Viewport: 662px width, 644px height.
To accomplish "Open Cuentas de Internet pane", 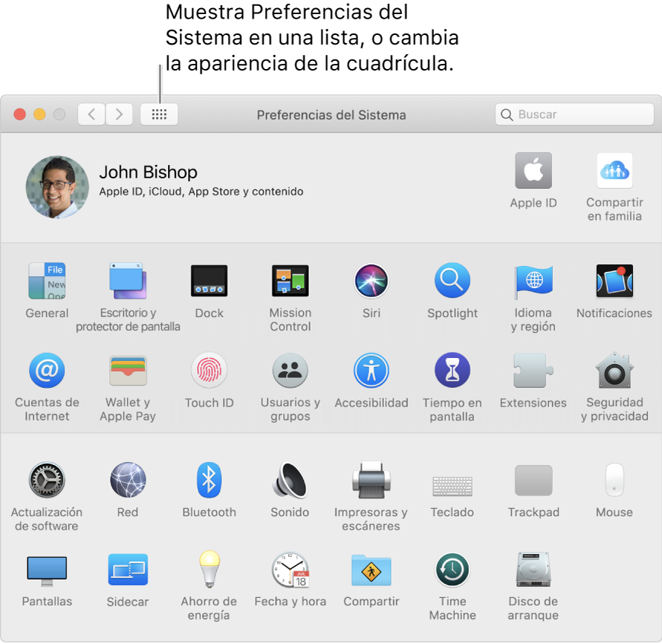I will [x=47, y=371].
